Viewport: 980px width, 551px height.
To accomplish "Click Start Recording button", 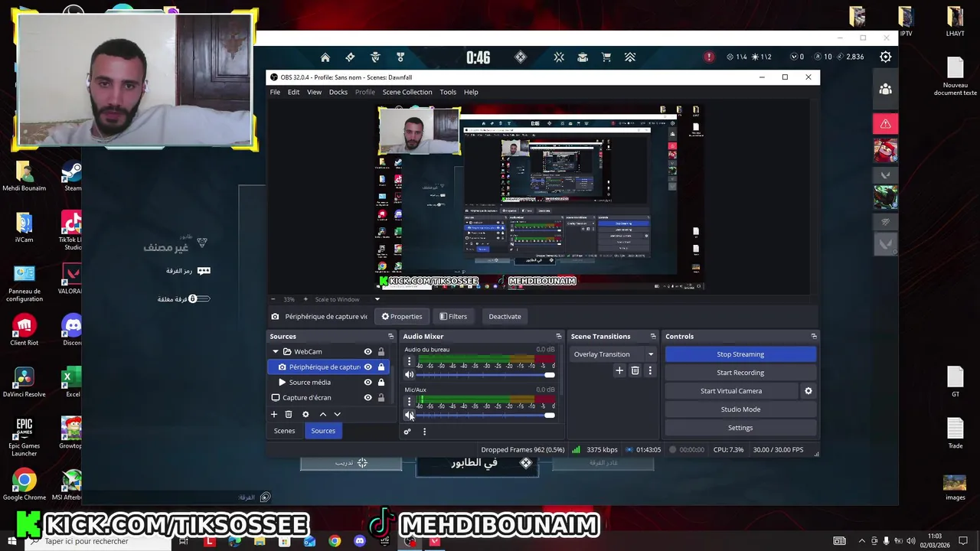I will tap(740, 373).
